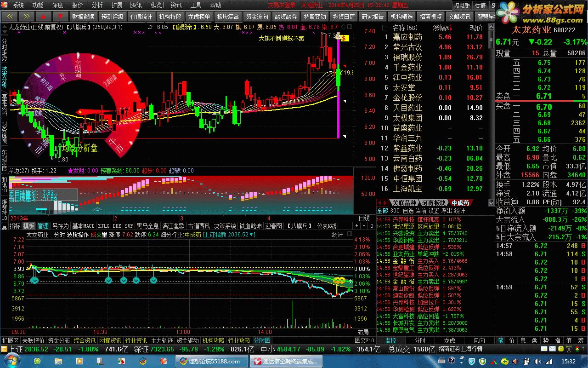Click the 闪电手 button
This screenshot has width=588, height=368.
(x=462, y=5)
